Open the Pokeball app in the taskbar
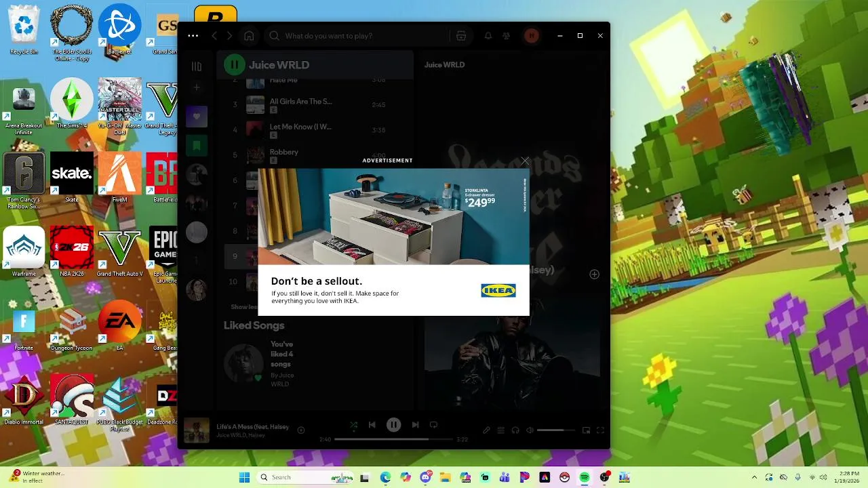Screen dimensions: 868x488 564,477
